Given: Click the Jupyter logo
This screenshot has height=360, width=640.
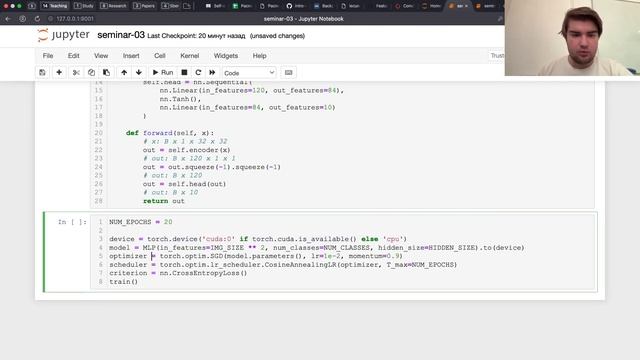Looking at the screenshot, I should (63, 35).
